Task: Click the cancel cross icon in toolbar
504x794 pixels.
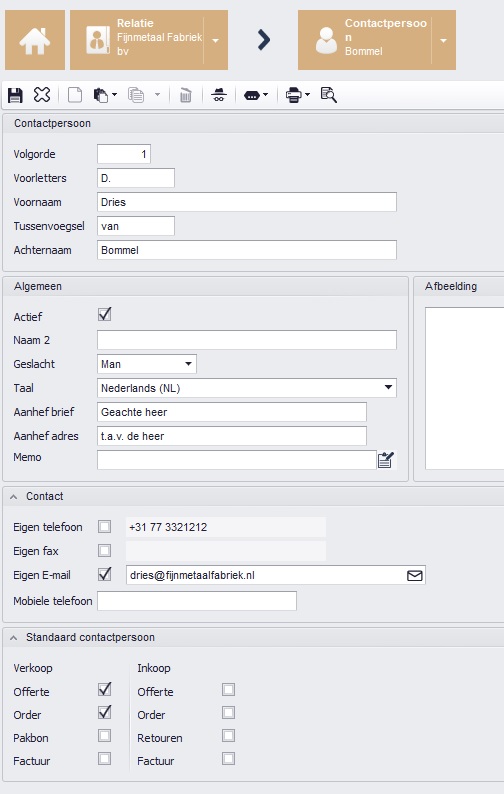Action: (42, 95)
